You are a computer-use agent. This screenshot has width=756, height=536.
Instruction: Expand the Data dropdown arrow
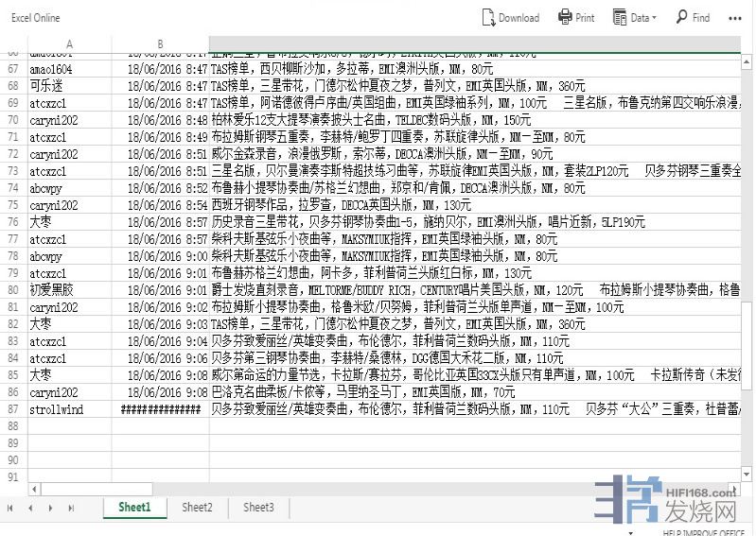click(656, 18)
